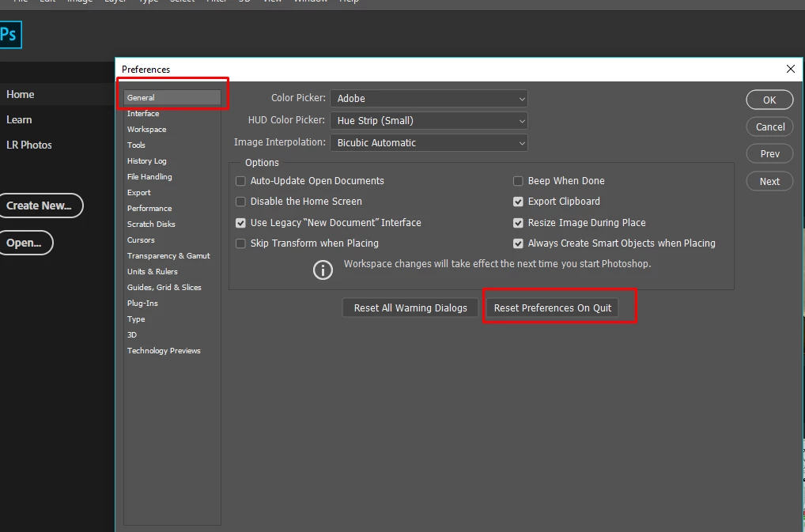Open the 3D preferences category

point(132,335)
